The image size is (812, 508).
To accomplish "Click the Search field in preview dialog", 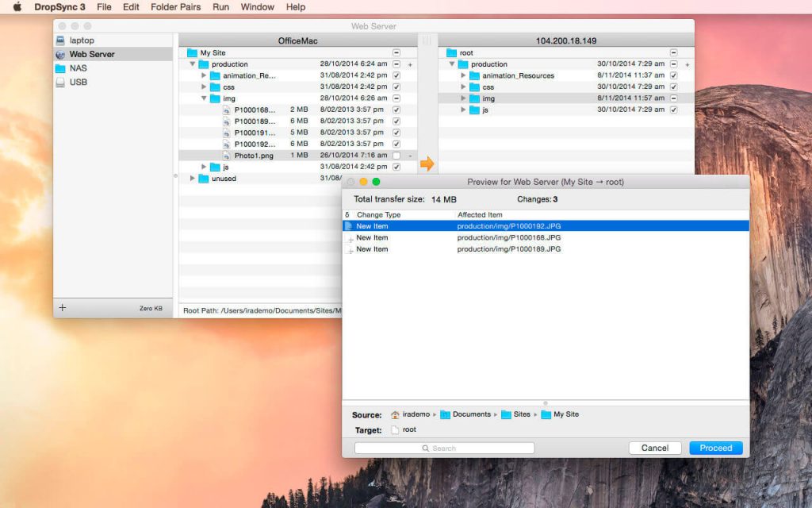I will [x=444, y=448].
